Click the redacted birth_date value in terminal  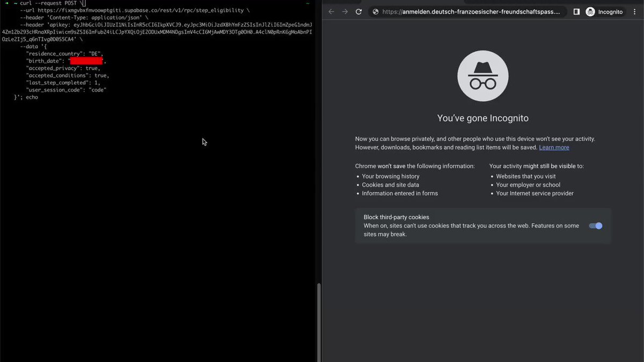(86, 61)
